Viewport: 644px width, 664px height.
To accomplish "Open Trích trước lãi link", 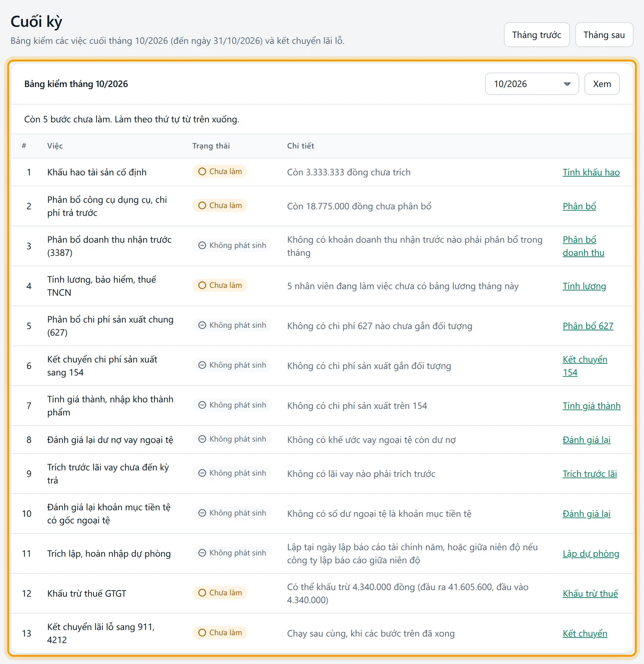I will pos(590,474).
